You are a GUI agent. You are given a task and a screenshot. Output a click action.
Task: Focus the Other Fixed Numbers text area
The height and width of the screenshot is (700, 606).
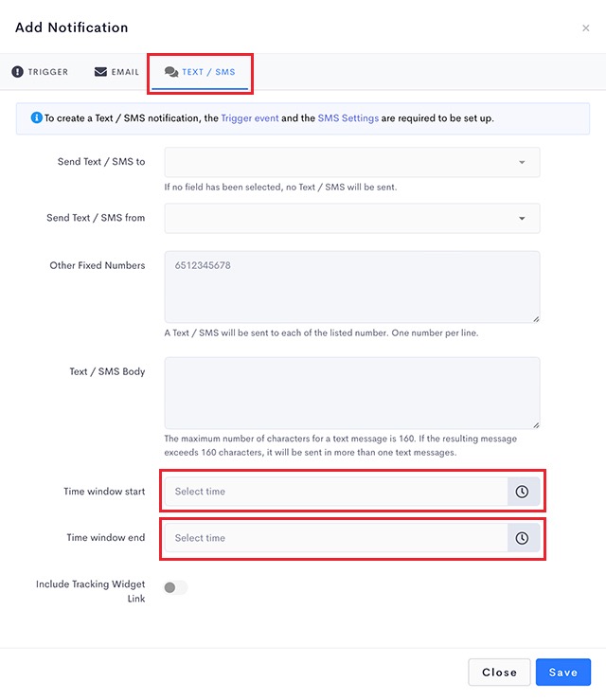point(352,287)
